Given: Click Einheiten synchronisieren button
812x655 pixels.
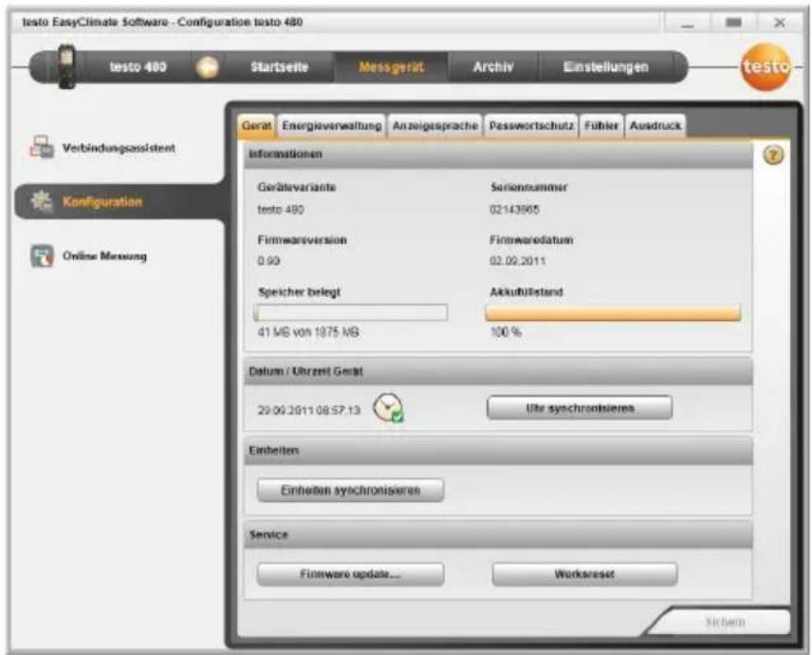Looking at the screenshot, I should 350,490.
